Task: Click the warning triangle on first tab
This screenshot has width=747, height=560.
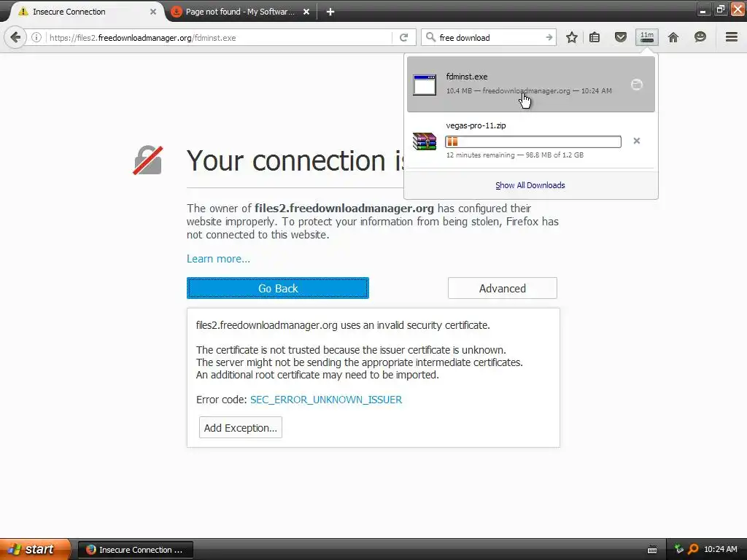Action: point(23,12)
